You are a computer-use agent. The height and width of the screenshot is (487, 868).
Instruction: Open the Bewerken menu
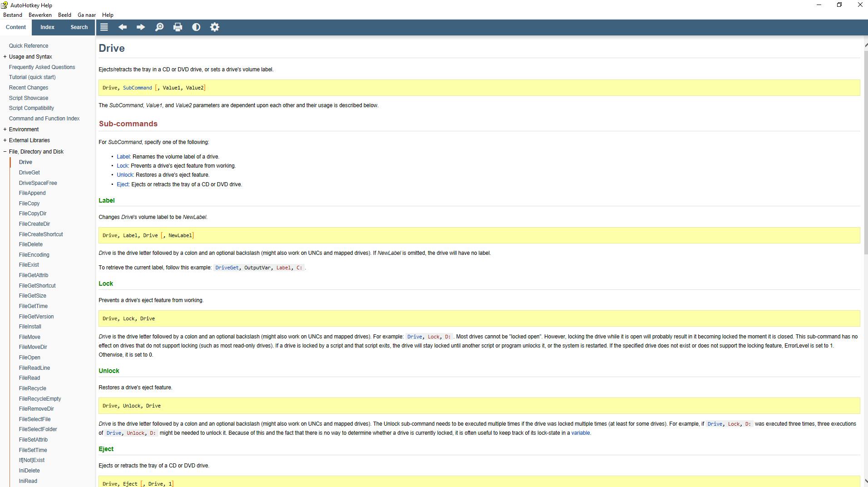(40, 15)
